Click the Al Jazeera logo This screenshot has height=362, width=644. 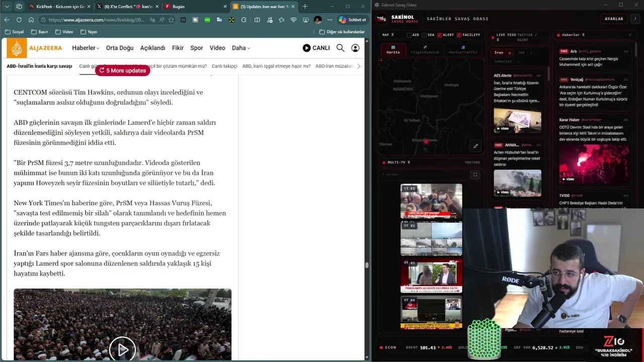(x=35, y=48)
